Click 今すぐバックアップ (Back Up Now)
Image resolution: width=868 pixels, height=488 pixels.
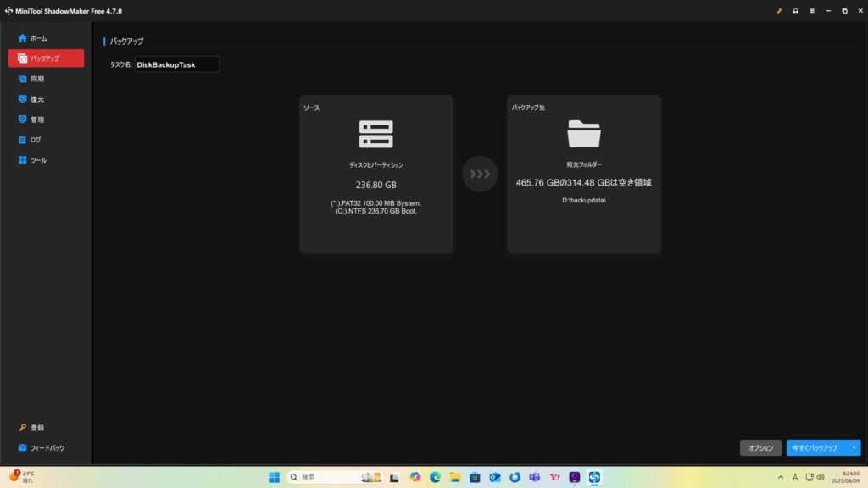tap(816, 447)
